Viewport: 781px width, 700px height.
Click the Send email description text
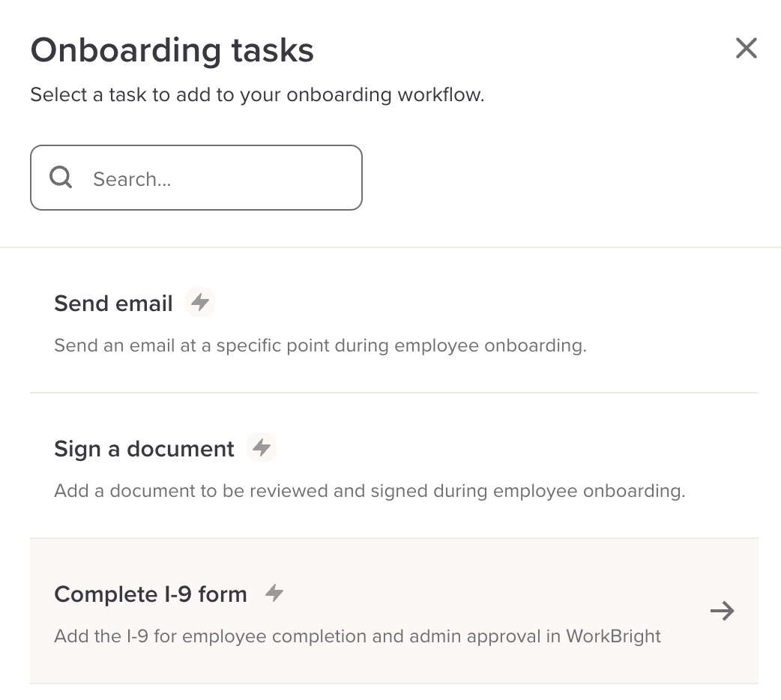(320, 346)
